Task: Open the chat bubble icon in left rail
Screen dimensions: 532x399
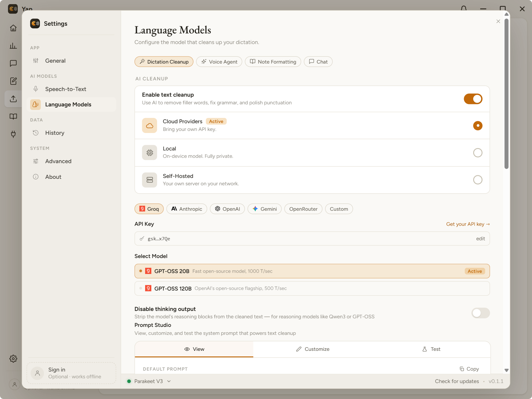Action: tap(13, 63)
